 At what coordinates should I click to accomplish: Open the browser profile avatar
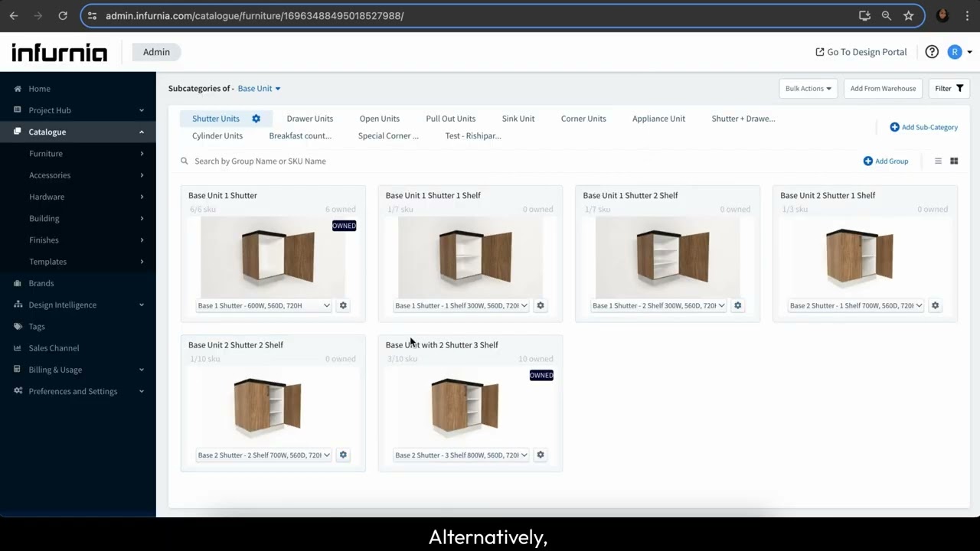(x=942, y=15)
